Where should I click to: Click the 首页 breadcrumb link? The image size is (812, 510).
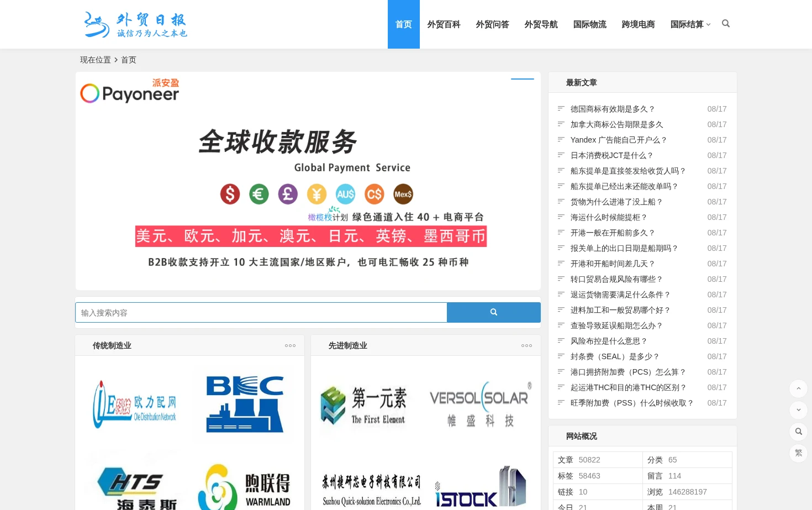click(129, 60)
